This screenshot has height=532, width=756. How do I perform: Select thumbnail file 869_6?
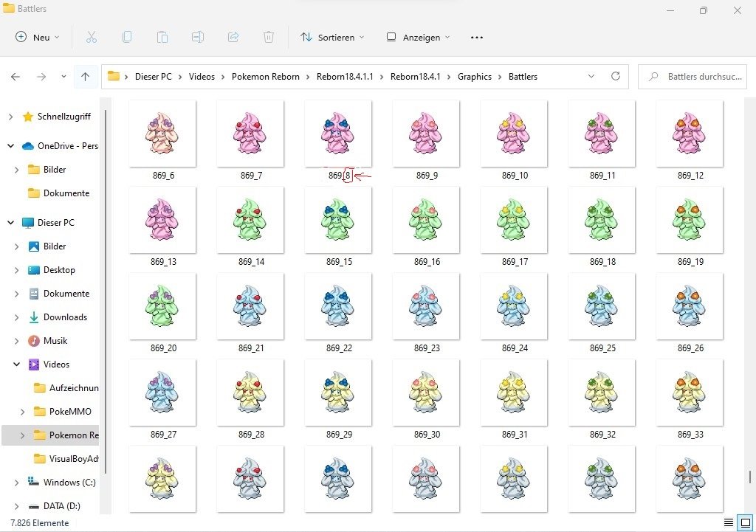coord(163,134)
